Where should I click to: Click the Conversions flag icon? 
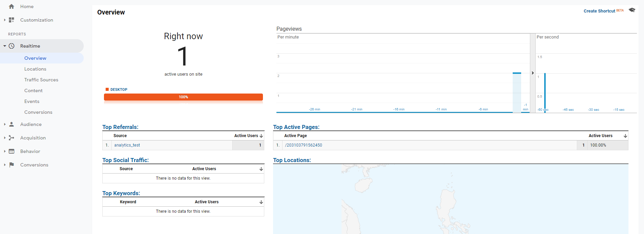(x=11, y=165)
